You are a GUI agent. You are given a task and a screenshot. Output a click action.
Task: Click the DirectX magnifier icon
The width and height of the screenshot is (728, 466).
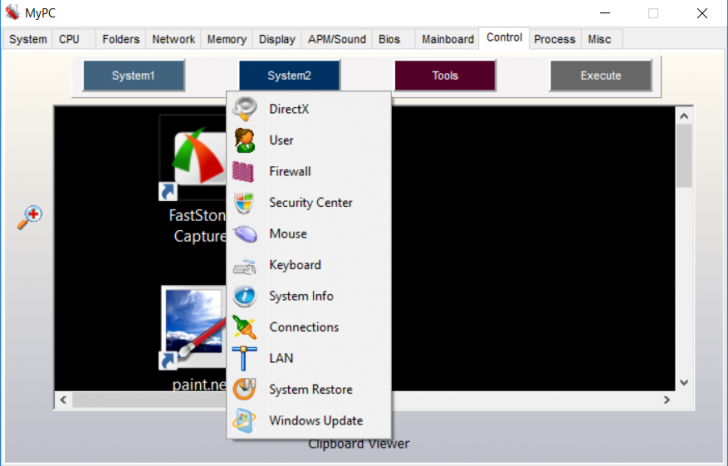point(245,109)
